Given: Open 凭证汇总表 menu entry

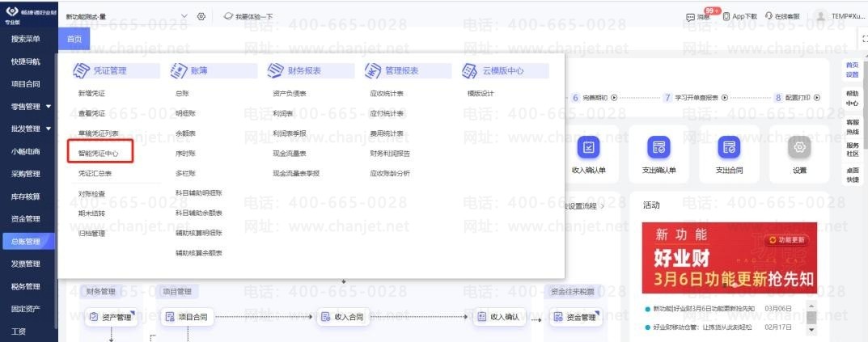Looking at the screenshot, I should coord(95,173).
